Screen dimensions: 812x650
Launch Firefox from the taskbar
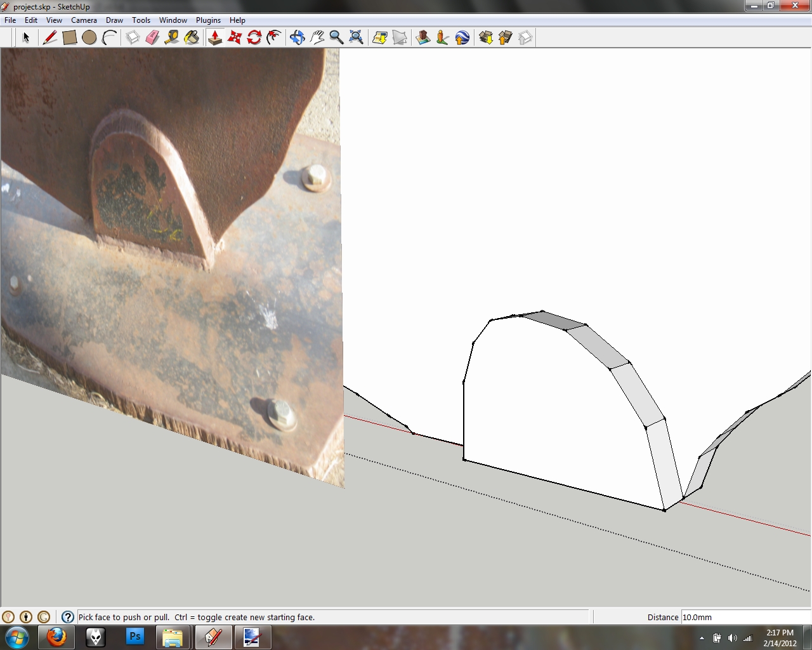click(56, 637)
